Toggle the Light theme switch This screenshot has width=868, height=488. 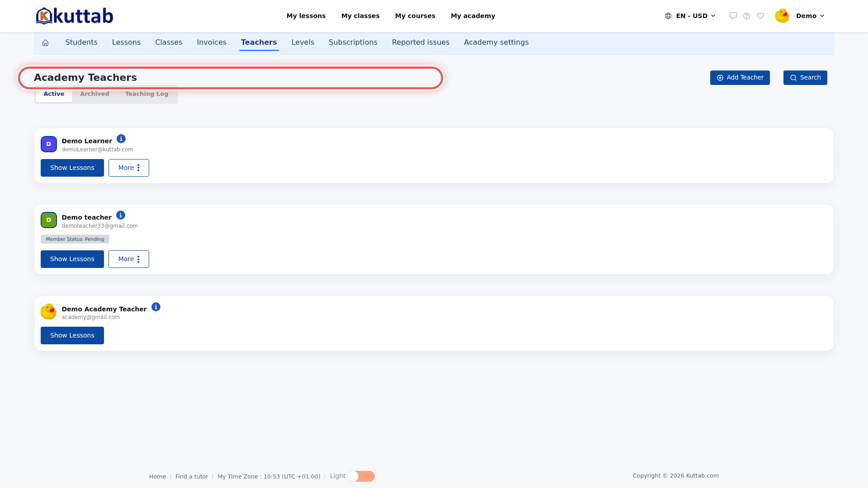coord(361,476)
